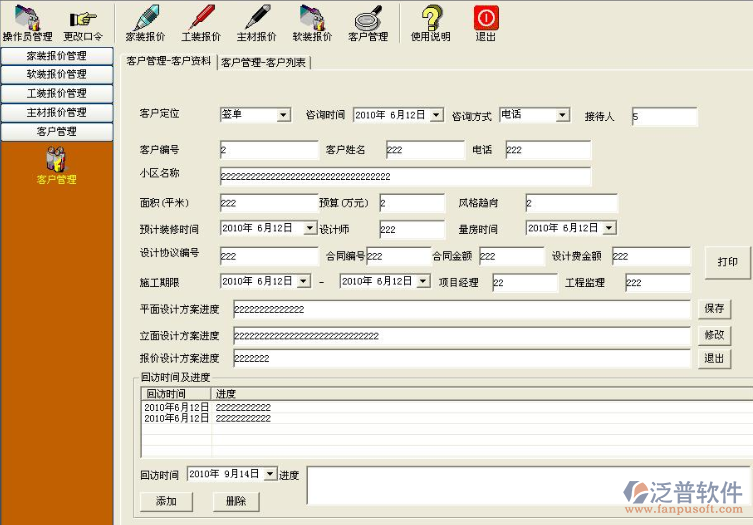Screen dimensions: 753x525
Task: Click the 小区名称 text field
Action: click(x=405, y=176)
